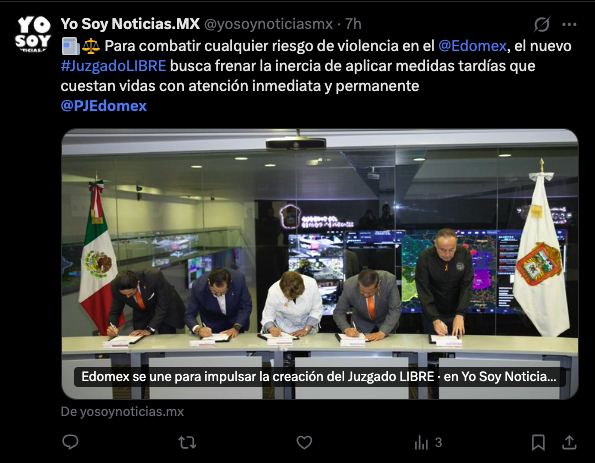This screenshot has width=595, height=463.
Task: Open the #JuzgadoLIBRE hashtag
Action: [x=113, y=66]
